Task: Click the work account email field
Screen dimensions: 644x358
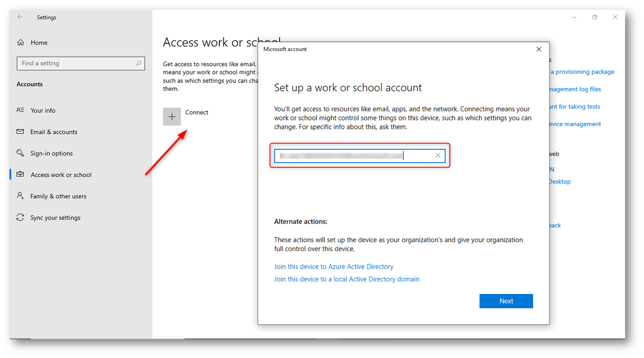Action: coord(360,156)
